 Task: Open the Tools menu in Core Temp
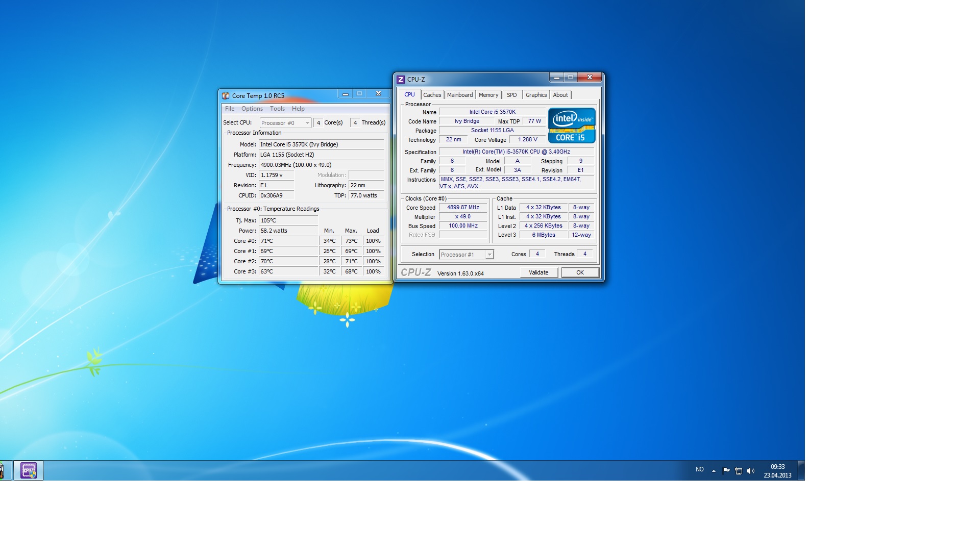pos(277,109)
